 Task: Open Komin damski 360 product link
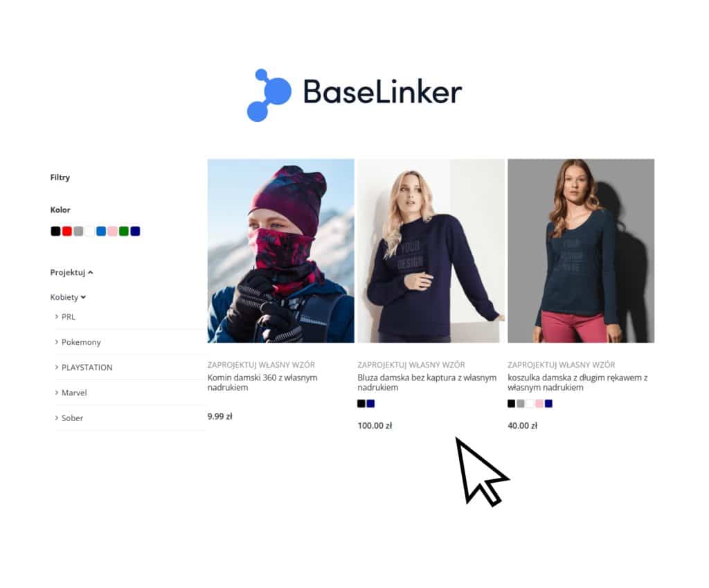262,382
